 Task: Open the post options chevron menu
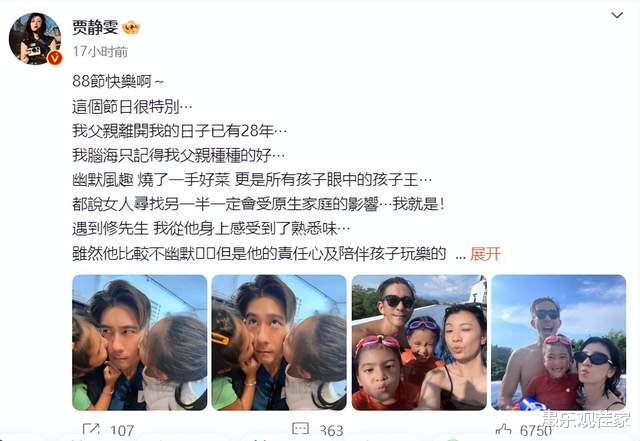coord(617,16)
